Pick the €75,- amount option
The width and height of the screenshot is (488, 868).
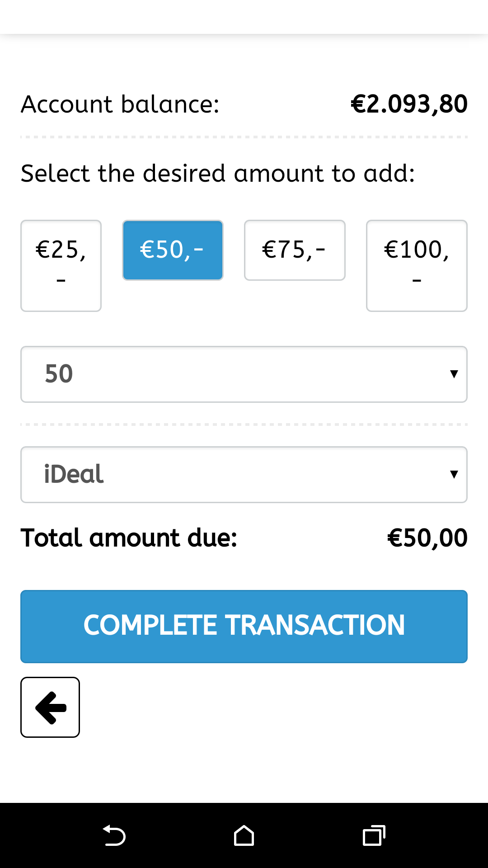pyautogui.click(x=295, y=250)
